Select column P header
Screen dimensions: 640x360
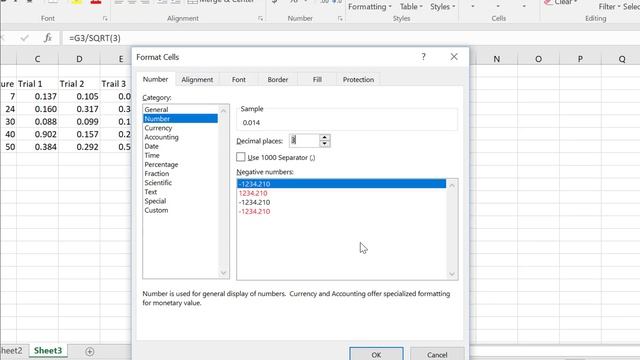tap(580, 59)
